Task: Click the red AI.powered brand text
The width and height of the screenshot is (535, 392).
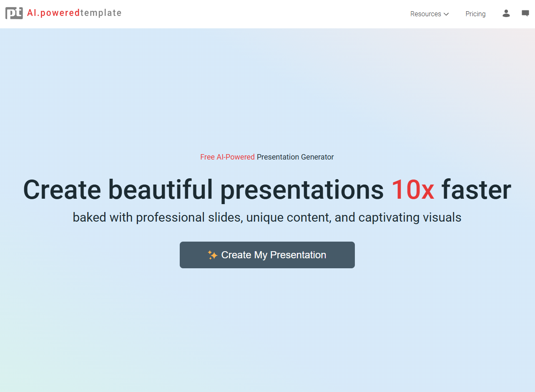Action: (x=53, y=13)
